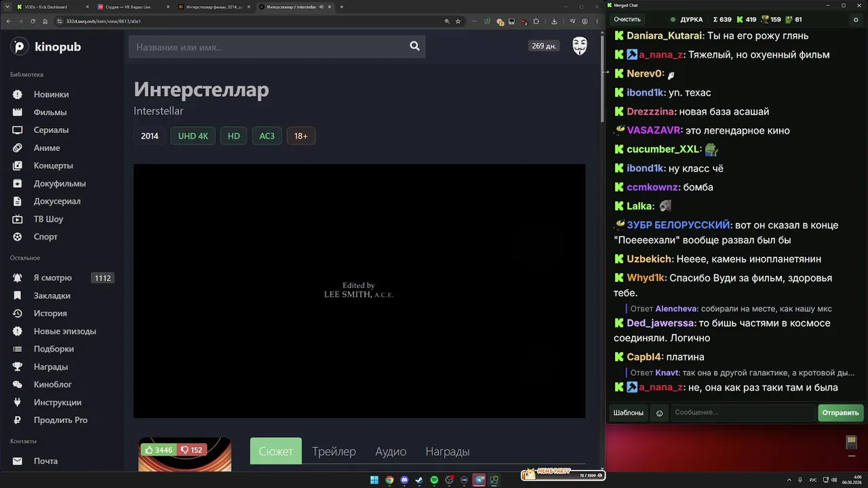The image size is (868, 488).
Task: Open Steam from taskbar
Action: [x=419, y=481]
